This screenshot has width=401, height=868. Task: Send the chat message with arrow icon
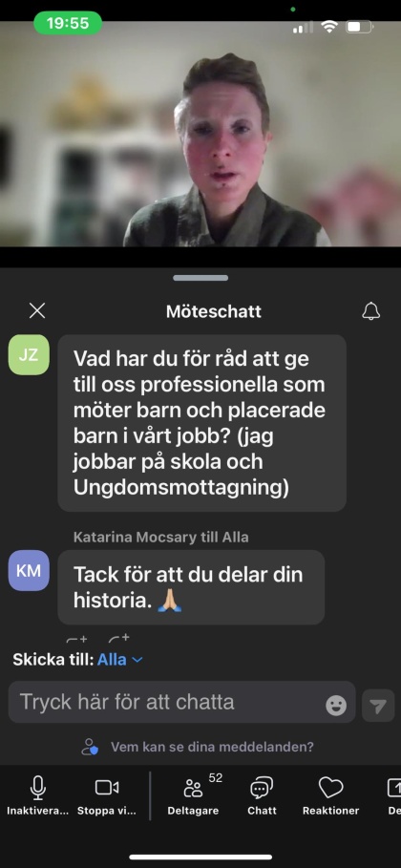coord(378,706)
